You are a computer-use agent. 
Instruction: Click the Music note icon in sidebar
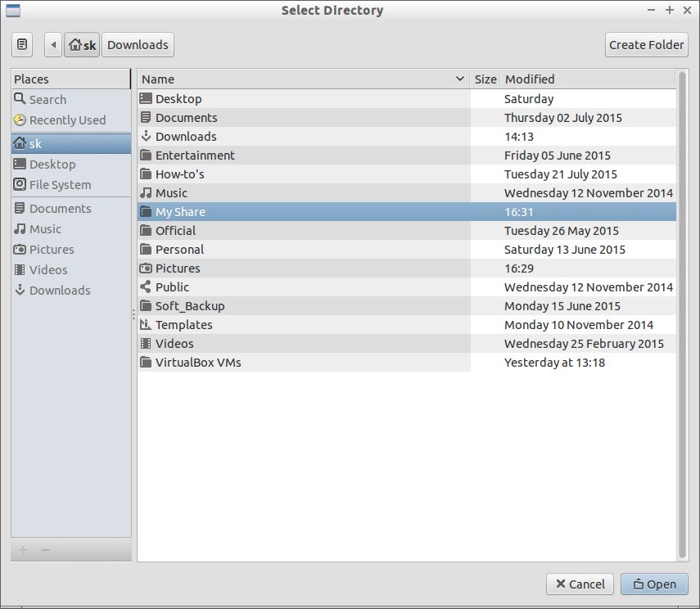(20, 228)
